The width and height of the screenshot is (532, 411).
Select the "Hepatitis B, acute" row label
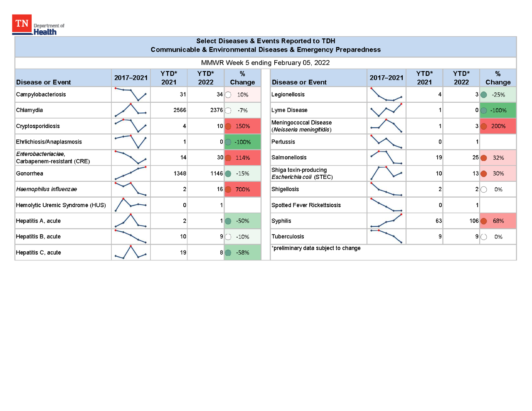point(38,237)
